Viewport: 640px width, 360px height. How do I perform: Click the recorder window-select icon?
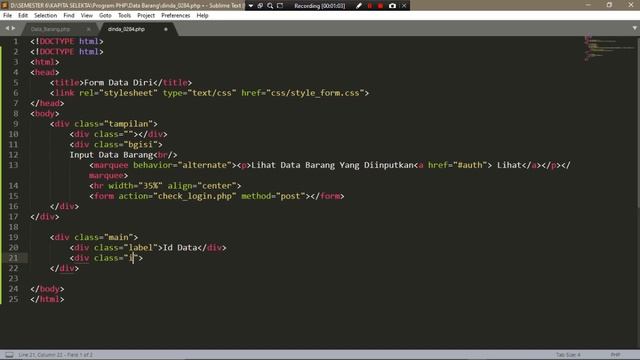coord(260,6)
